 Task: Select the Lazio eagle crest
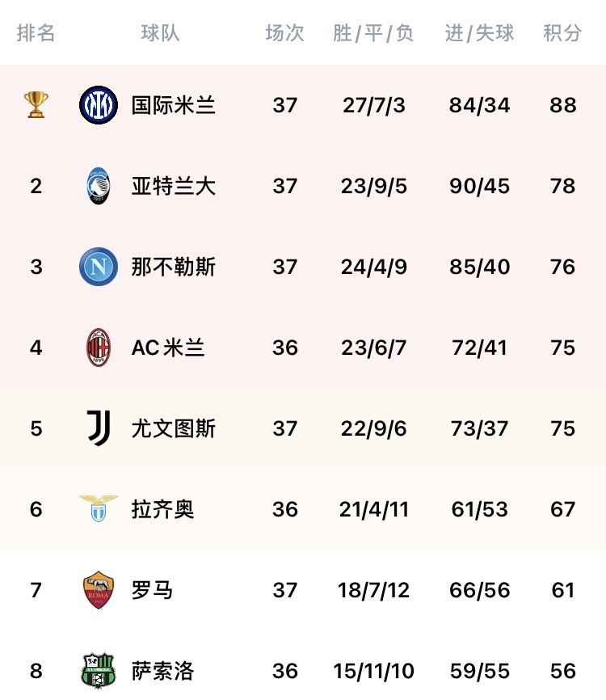click(99, 508)
